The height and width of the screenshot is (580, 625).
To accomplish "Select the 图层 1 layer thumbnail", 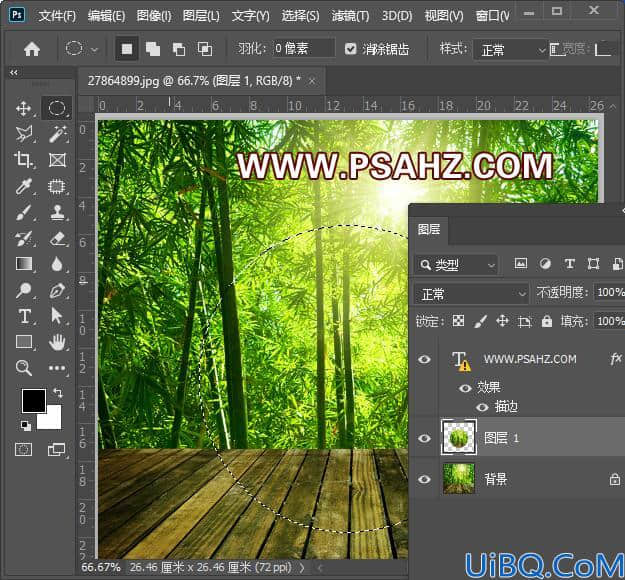I will (459, 437).
